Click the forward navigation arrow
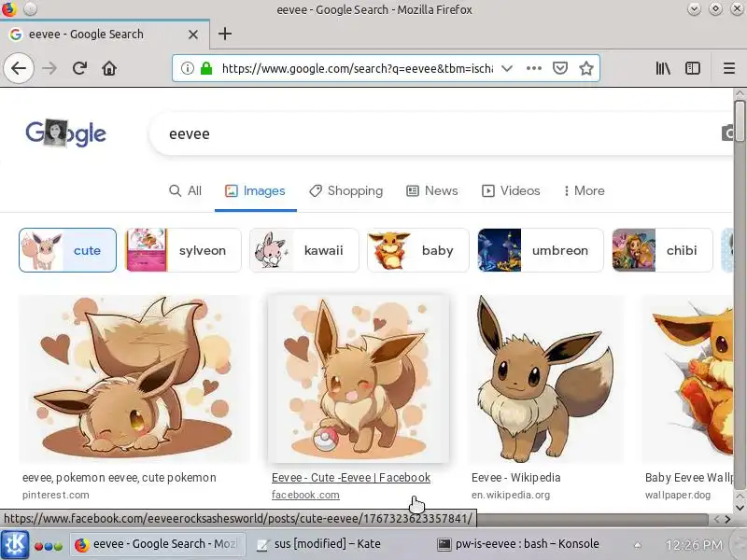 pos(49,68)
